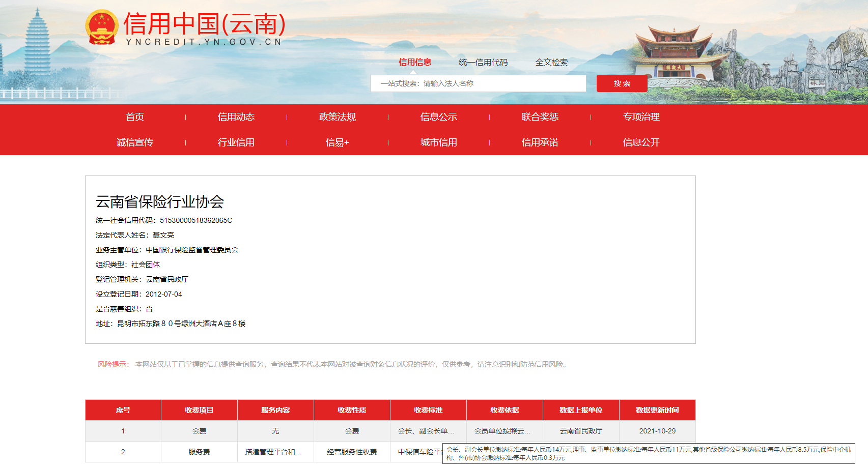
Task: Click the 服务费 cell in row 2
Action: (200, 452)
